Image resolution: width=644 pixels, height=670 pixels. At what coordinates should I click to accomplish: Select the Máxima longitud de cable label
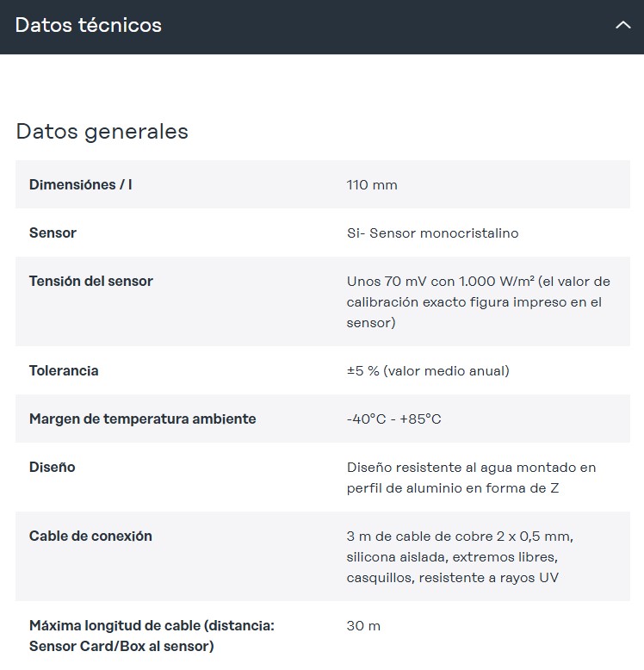coord(152,636)
